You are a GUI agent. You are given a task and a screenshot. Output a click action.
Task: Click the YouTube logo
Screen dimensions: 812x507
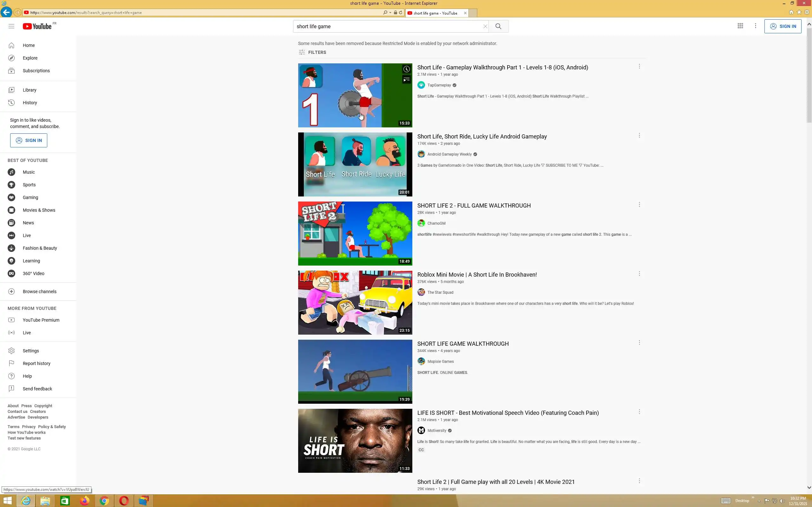tap(37, 26)
